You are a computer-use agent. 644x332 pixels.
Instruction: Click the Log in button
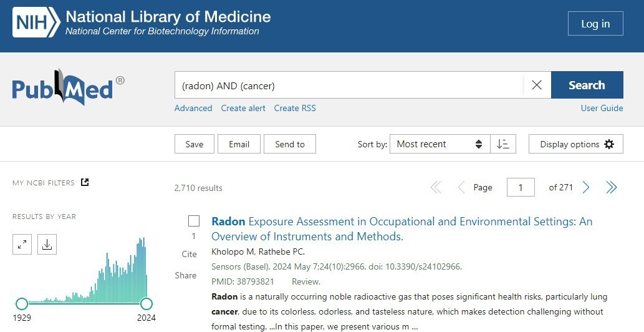point(595,24)
